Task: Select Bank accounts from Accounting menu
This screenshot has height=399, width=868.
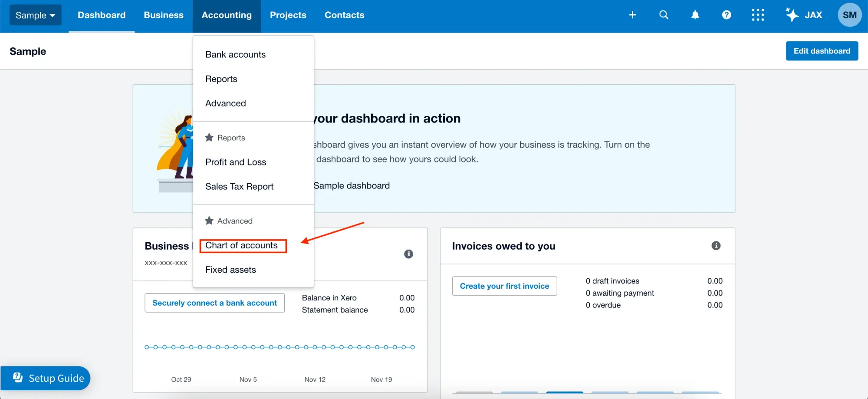Action: coord(253,55)
